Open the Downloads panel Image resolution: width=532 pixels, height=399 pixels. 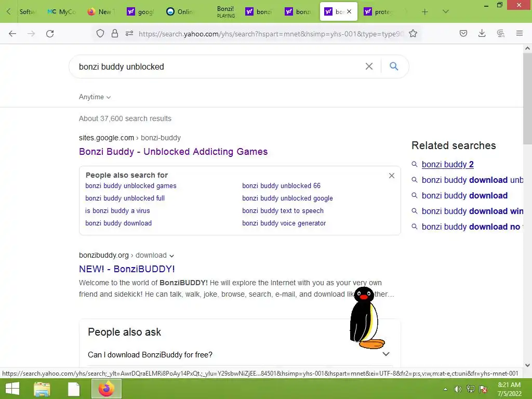tap(482, 33)
